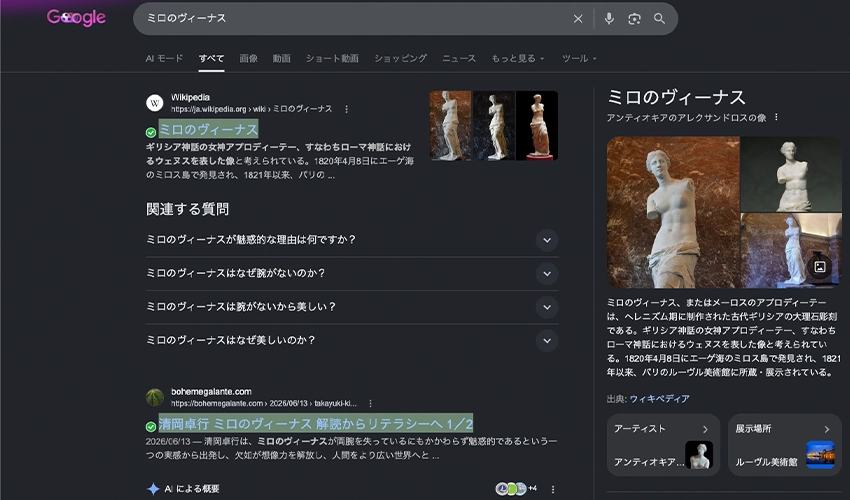
Task: Switch to the 動画 tab
Action: (281, 59)
